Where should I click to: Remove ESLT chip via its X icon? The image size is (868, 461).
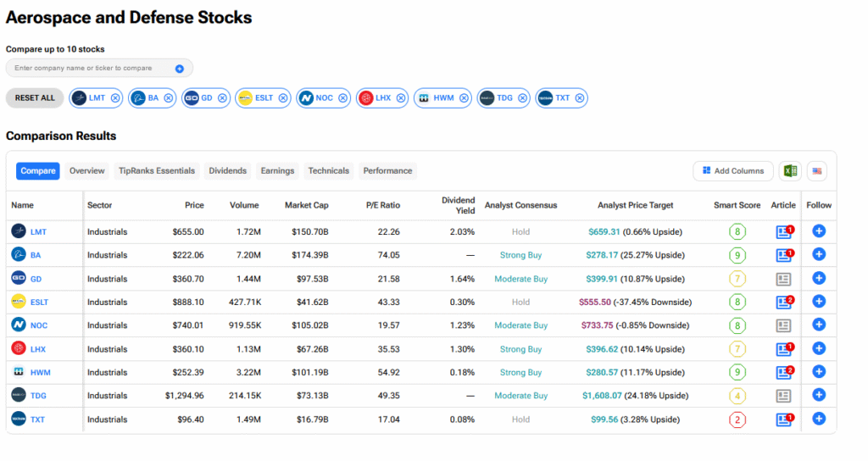[283, 98]
